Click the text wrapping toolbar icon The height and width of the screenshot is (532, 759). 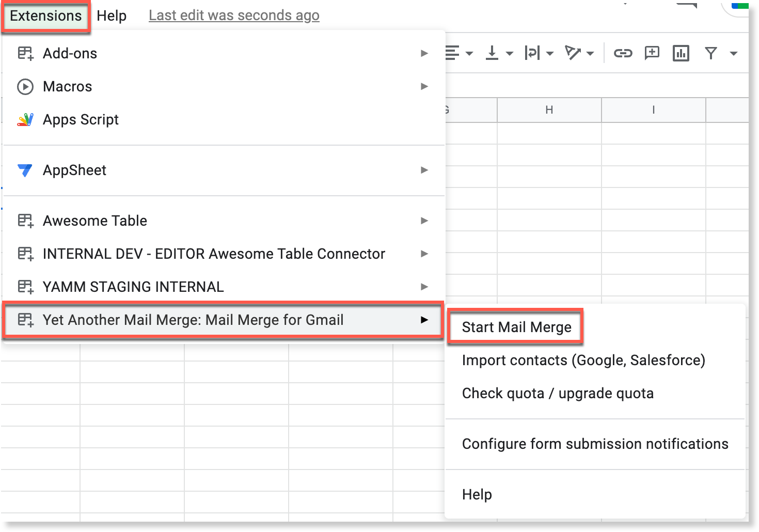(x=532, y=53)
